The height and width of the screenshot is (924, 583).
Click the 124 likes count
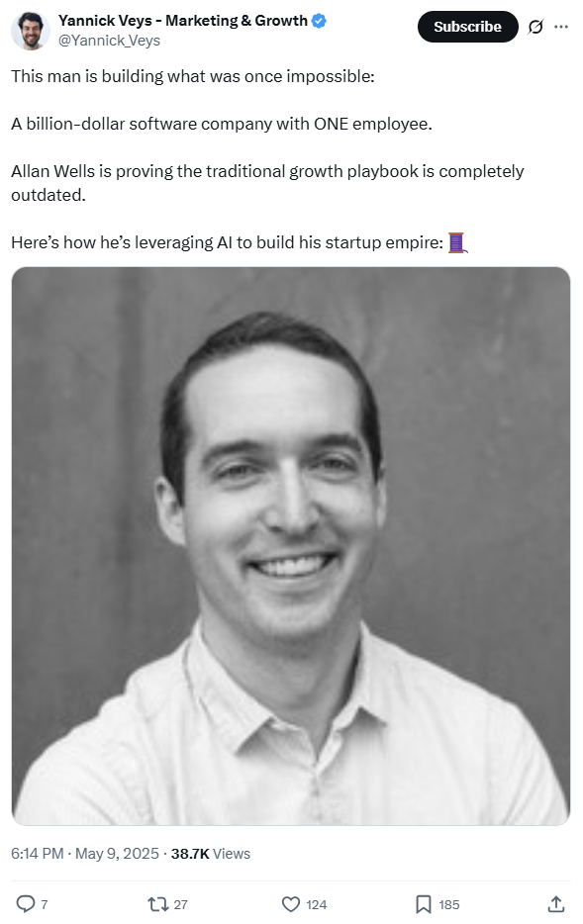tap(317, 904)
